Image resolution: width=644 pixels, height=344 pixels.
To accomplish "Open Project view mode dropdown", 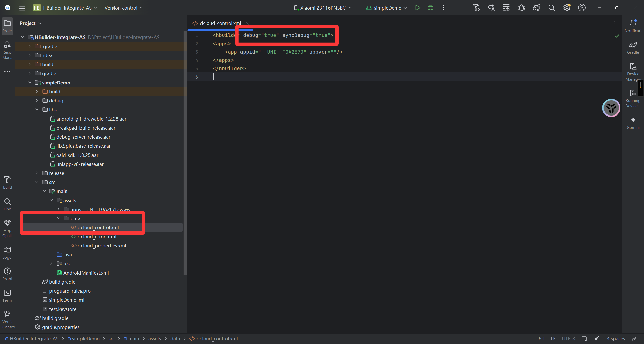I will (x=30, y=23).
